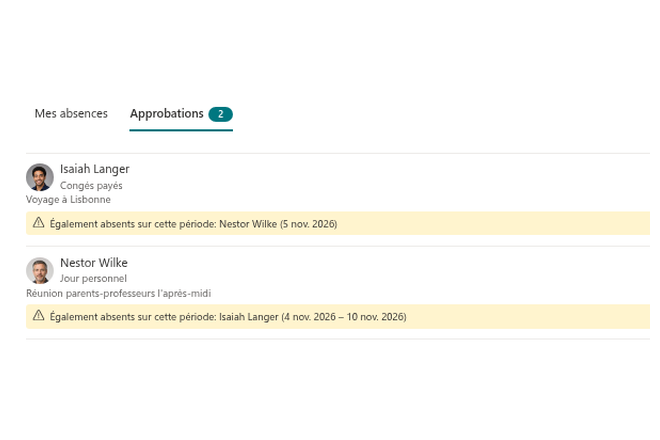Image resolution: width=660 pixels, height=440 pixels.
Task: Open the overlap banner mentioning Nestor Wilke 5 nov.
Action: [x=338, y=223]
